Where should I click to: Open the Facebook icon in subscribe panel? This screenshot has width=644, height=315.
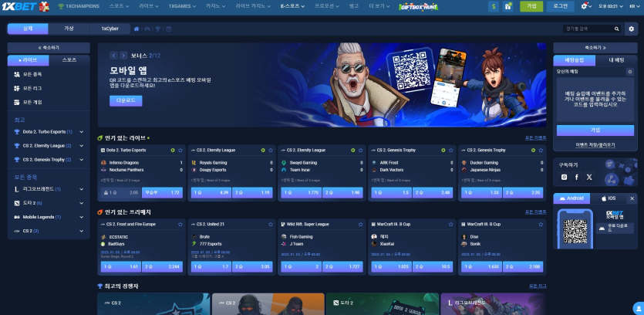tap(575, 177)
